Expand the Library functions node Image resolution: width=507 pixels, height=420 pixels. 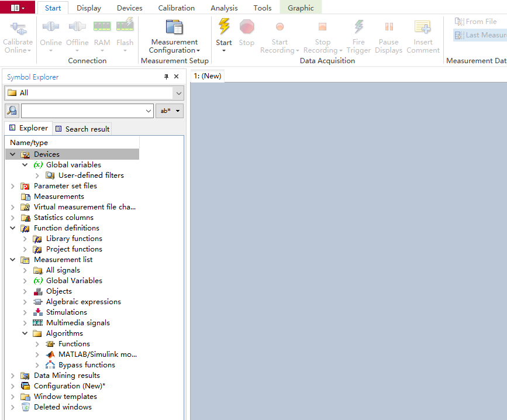click(x=25, y=239)
